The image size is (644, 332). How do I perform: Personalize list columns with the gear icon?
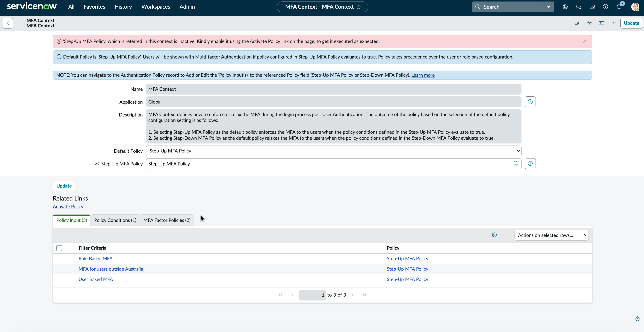(494, 235)
